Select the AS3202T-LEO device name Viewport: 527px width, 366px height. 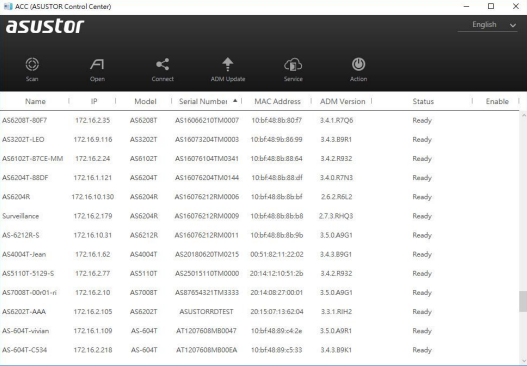(x=23, y=139)
